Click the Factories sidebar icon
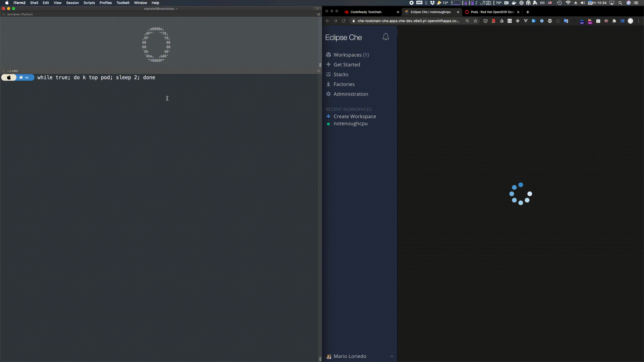Image resolution: width=644 pixels, height=362 pixels. [x=328, y=84]
